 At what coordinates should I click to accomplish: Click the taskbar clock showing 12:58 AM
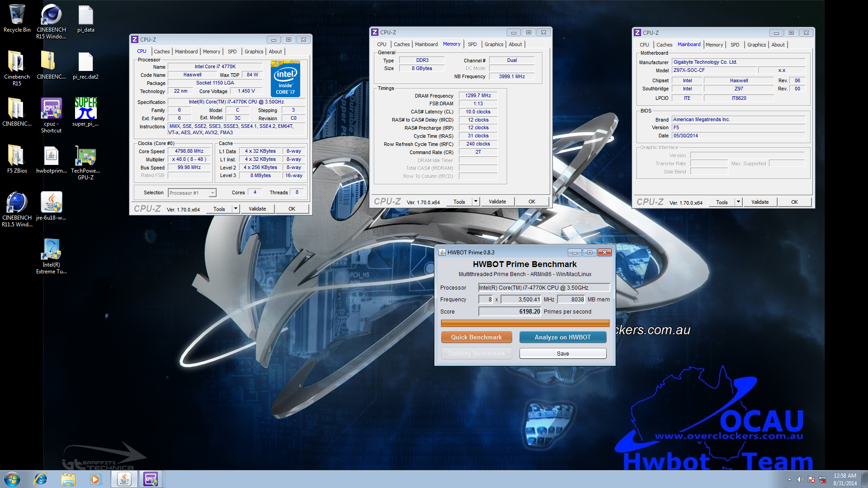point(845,479)
